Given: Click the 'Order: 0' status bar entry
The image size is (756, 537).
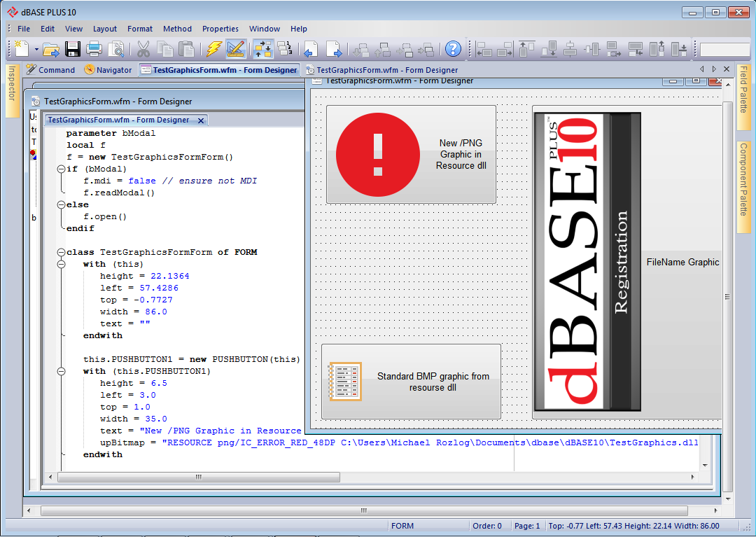Looking at the screenshot, I should point(487,526).
